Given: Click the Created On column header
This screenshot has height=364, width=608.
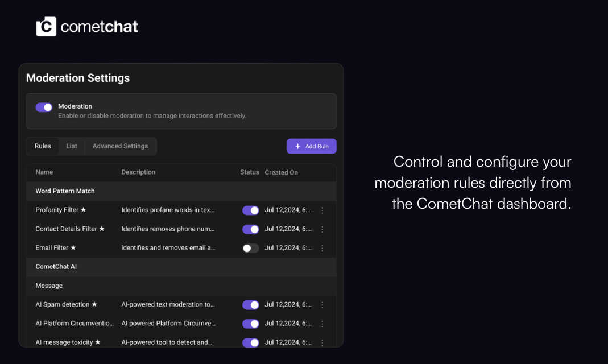Looking at the screenshot, I should tap(281, 172).
